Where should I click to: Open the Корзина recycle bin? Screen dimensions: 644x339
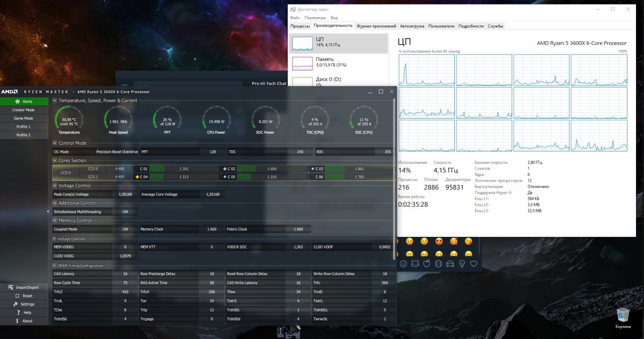pyautogui.click(x=623, y=318)
